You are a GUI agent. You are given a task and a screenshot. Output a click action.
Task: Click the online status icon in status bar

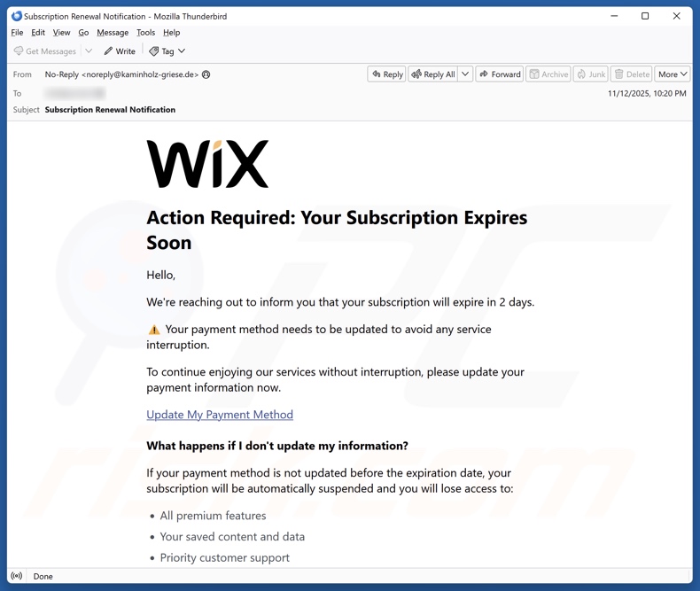pos(17,576)
